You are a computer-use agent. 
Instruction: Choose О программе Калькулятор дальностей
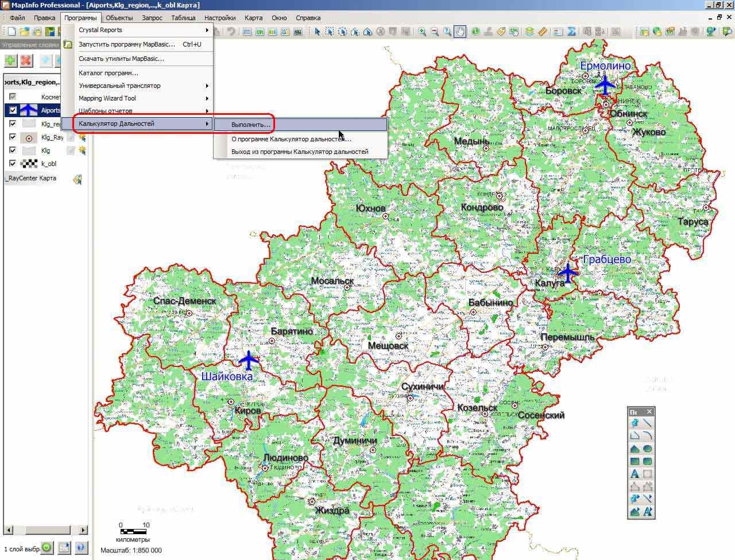point(301,139)
